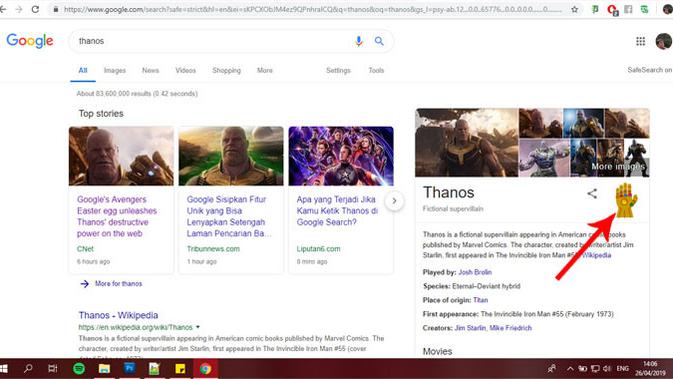This screenshot has height=379, width=673.
Task: Click the share icon beside Thanos
Action: coord(592,194)
